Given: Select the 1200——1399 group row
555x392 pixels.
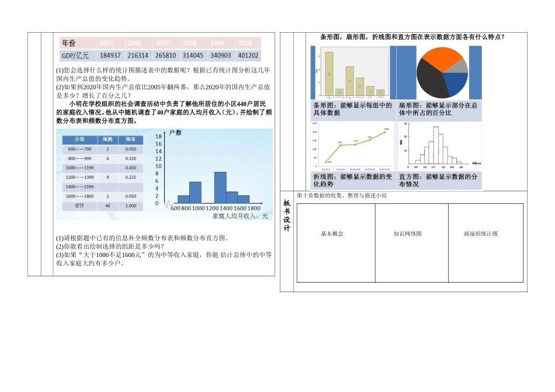Looking at the screenshot, I should point(103,177).
